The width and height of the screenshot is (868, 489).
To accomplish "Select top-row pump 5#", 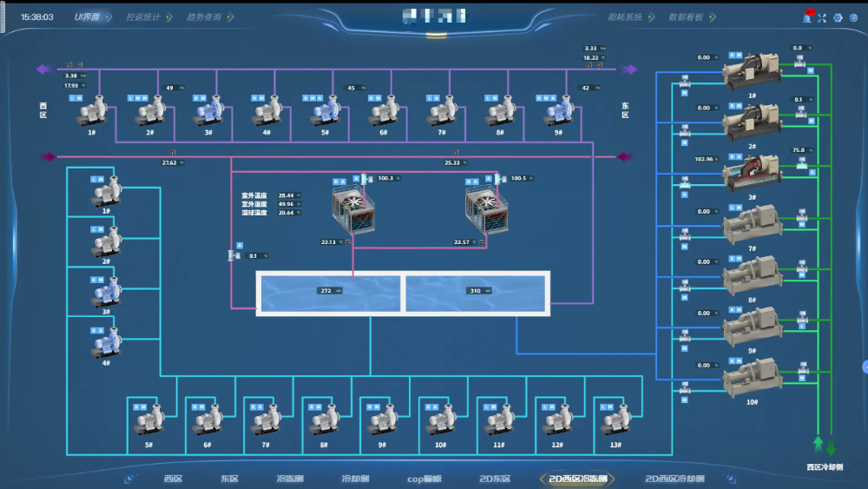I will 326,112.
